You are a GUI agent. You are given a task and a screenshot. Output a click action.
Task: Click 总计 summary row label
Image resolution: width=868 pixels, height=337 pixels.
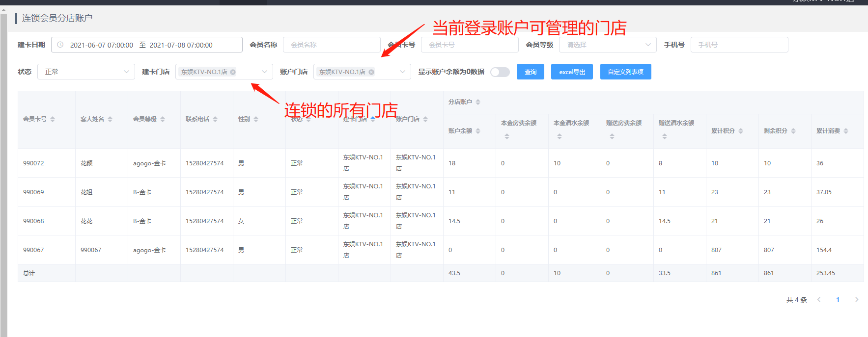pyautogui.click(x=29, y=273)
